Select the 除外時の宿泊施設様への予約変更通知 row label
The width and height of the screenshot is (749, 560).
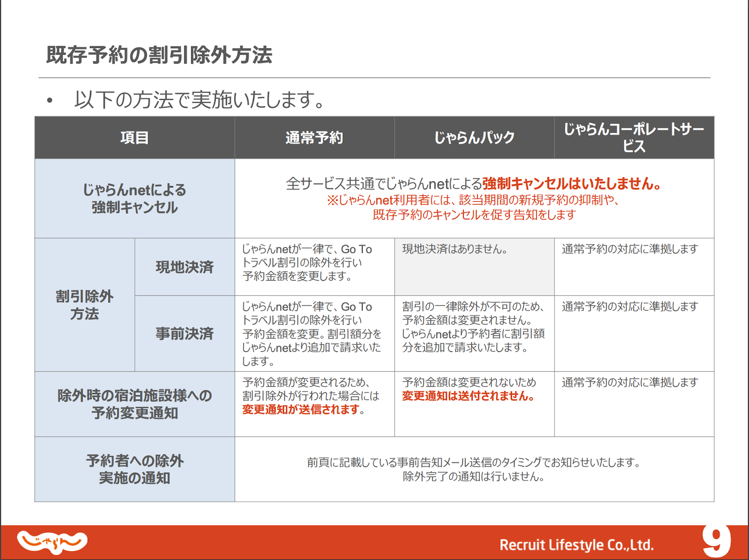(135, 404)
